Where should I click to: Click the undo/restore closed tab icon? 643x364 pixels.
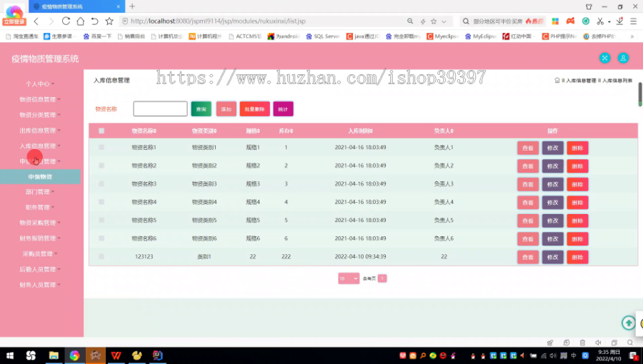pyautogui.click(x=95, y=21)
